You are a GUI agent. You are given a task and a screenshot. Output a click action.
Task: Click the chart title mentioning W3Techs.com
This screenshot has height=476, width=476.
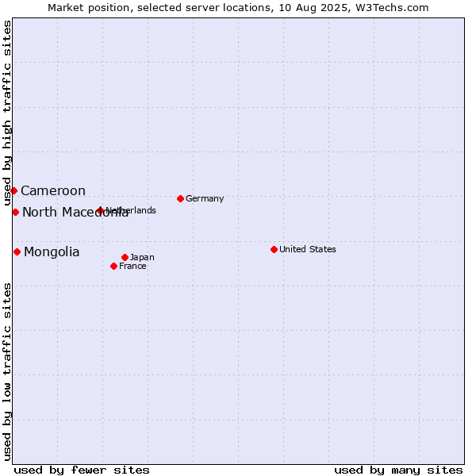(x=238, y=8)
